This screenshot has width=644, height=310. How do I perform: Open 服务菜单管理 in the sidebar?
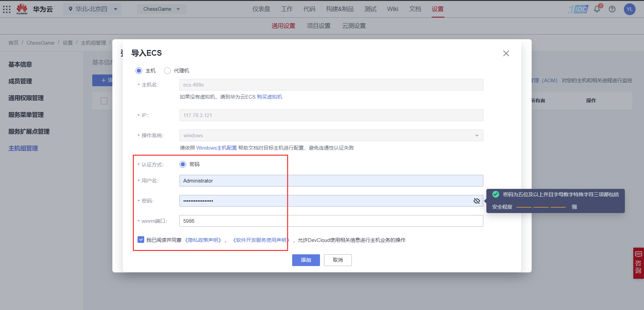[26, 115]
